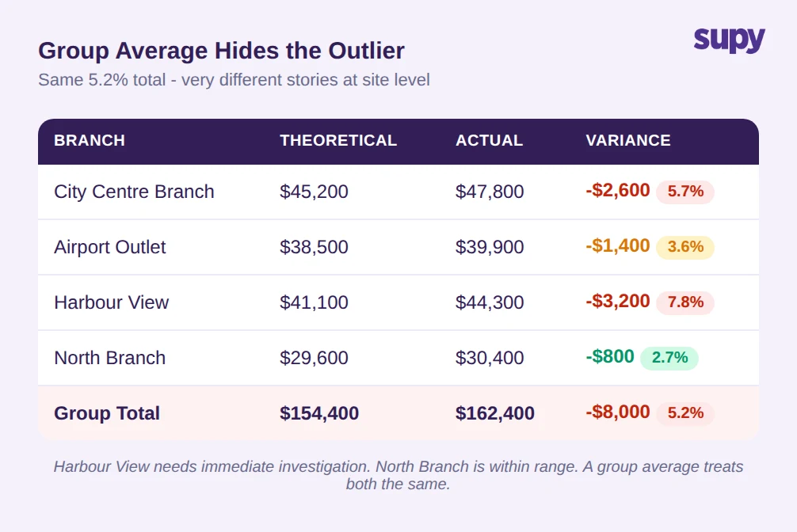Click the supy logo
797x532 pixels.
729,40
